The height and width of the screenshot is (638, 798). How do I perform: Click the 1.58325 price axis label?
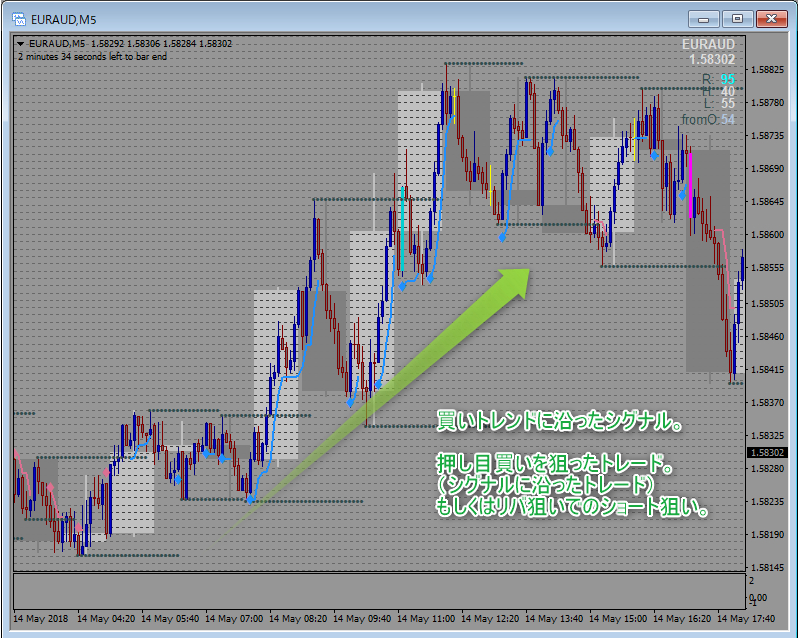[x=767, y=436]
